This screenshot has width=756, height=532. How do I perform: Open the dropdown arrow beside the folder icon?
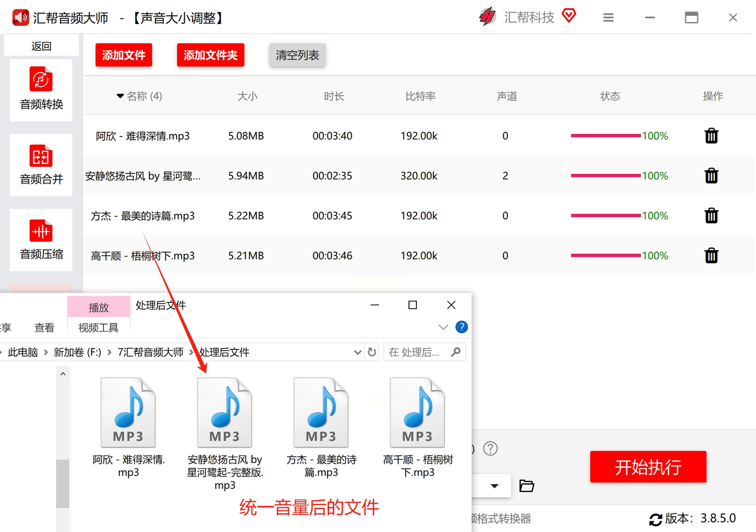click(x=494, y=486)
